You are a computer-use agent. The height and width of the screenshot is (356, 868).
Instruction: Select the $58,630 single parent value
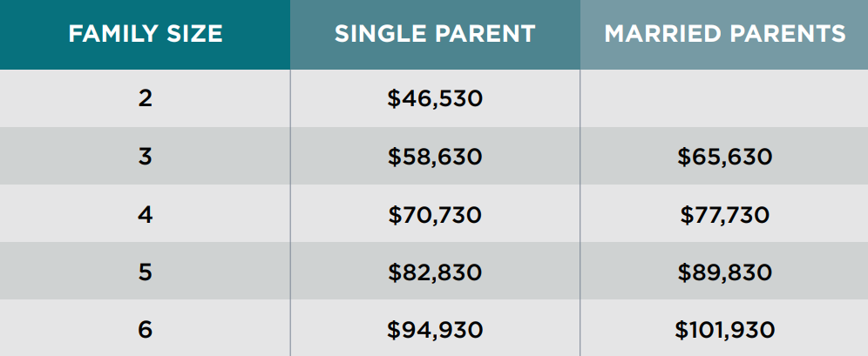point(435,157)
